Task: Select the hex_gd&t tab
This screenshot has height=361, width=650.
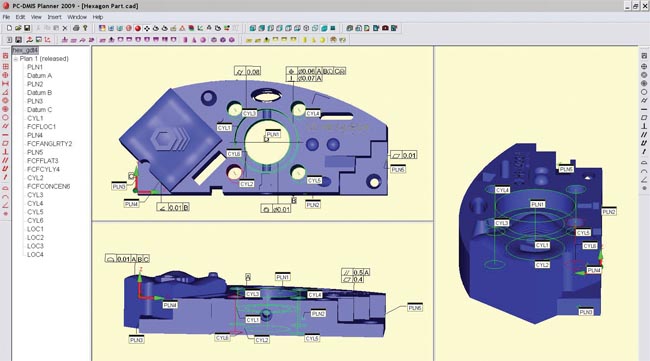Action: (x=25, y=50)
